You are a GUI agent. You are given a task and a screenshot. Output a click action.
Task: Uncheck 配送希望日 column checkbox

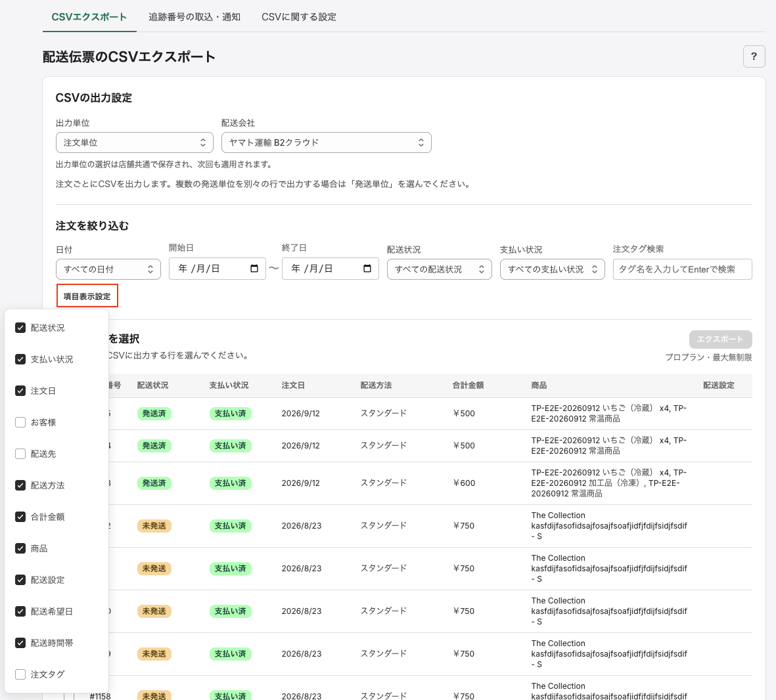tap(20, 611)
